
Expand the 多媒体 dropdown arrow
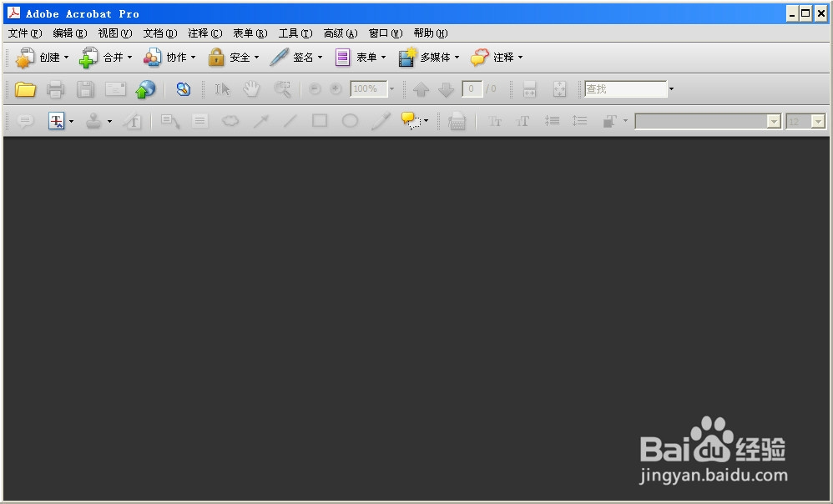click(457, 58)
